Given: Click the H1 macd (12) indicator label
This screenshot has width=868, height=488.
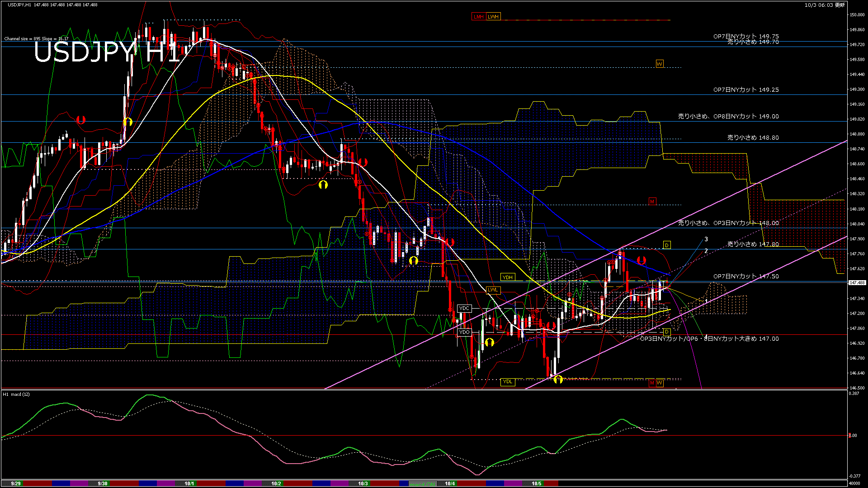Looking at the screenshot, I should [17, 394].
